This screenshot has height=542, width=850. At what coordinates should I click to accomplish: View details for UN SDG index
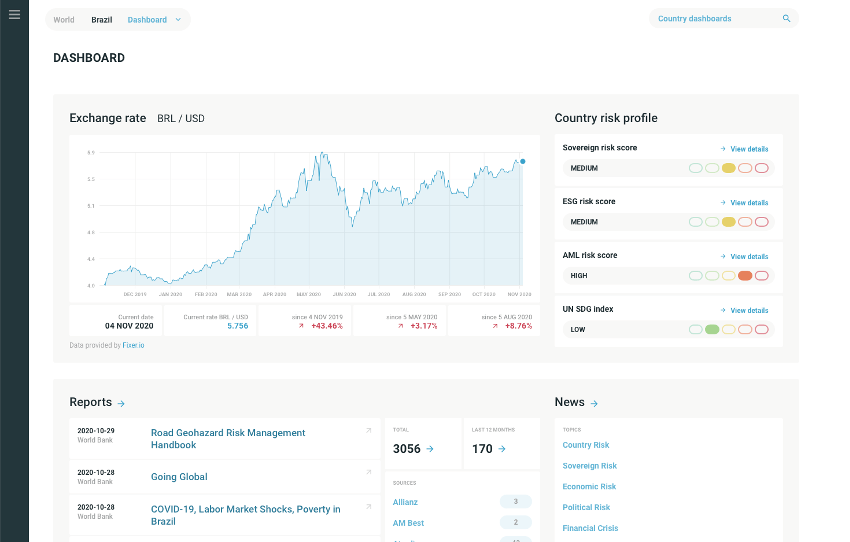(x=749, y=310)
